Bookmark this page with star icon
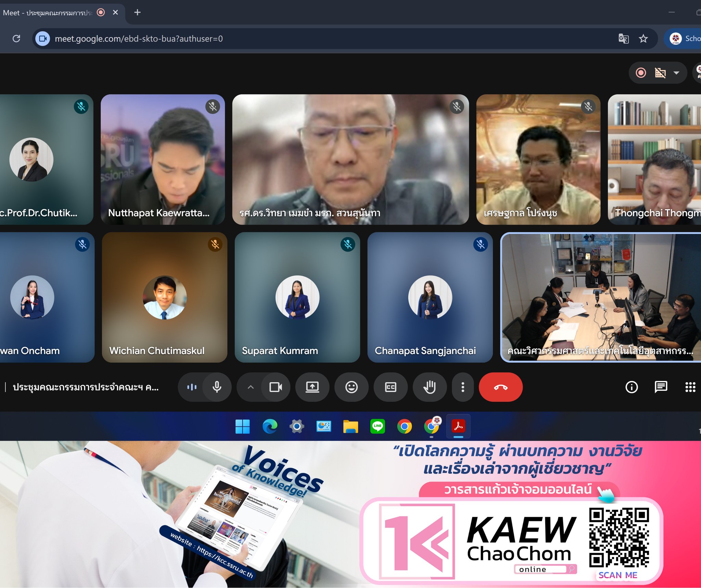Viewport: 701px width, 588px height. click(643, 39)
